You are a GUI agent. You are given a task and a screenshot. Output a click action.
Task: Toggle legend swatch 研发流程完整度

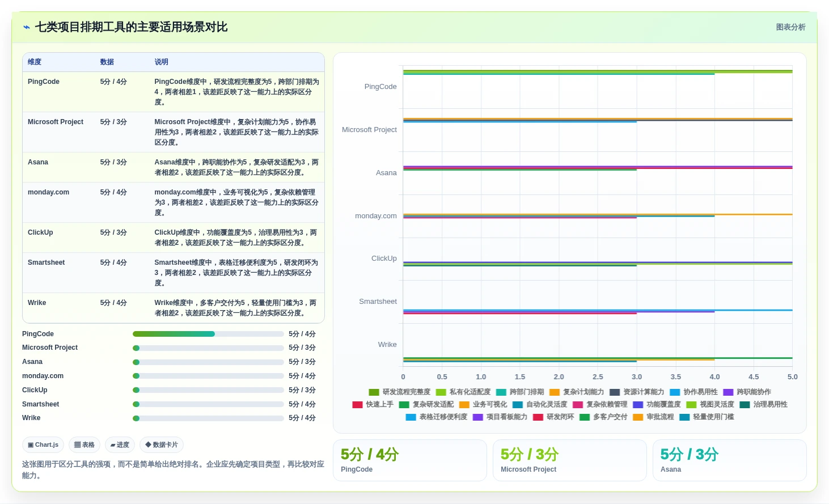tap(374, 392)
